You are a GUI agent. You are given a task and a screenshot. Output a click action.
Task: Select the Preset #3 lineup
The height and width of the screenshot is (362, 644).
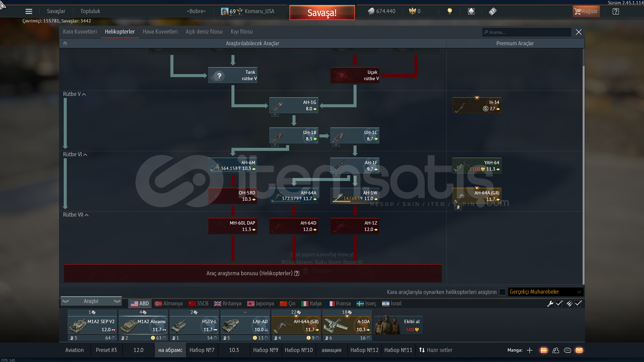click(106, 350)
